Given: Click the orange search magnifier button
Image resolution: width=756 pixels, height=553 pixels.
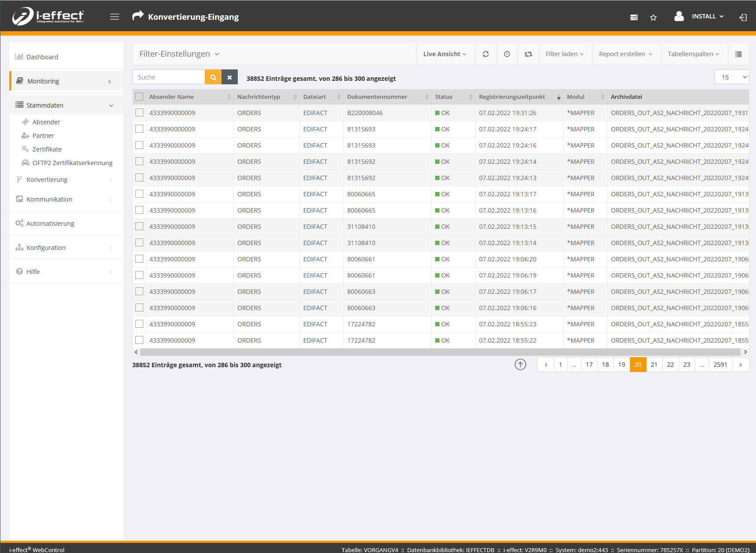Looking at the screenshot, I should (213, 77).
